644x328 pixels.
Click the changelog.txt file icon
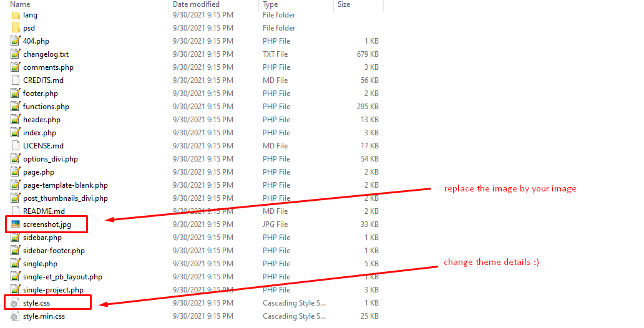pos(16,54)
